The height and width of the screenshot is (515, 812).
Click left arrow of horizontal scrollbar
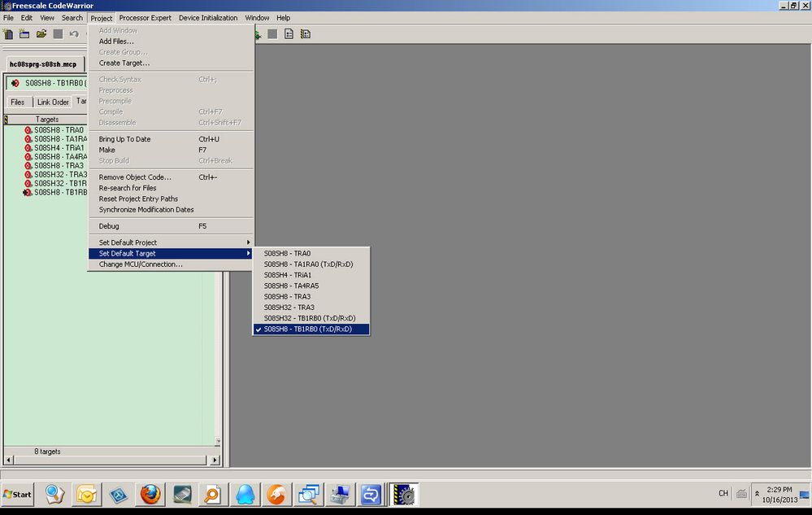click(8, 460)
